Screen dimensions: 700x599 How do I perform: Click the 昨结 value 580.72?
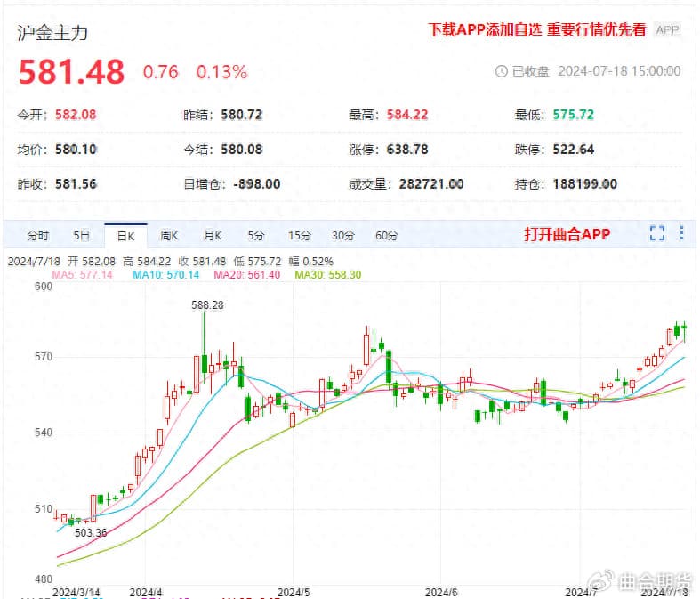[242, 115]
